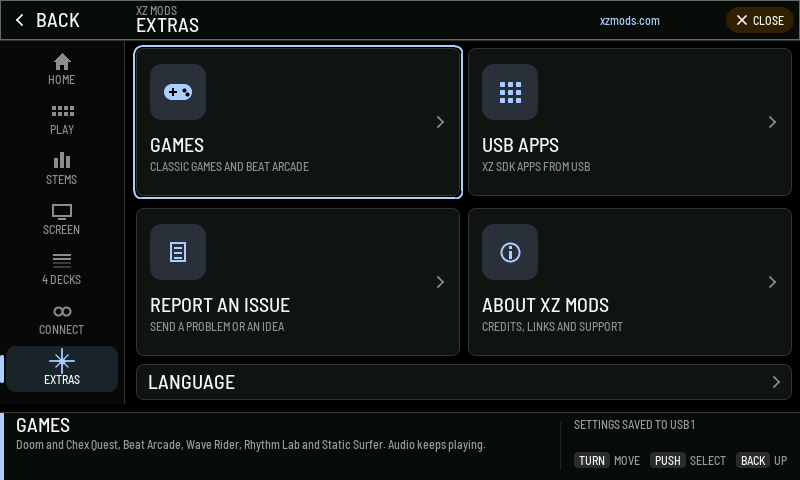Open the USB Apps title
800x480 pixels.
tap(520, 145)
